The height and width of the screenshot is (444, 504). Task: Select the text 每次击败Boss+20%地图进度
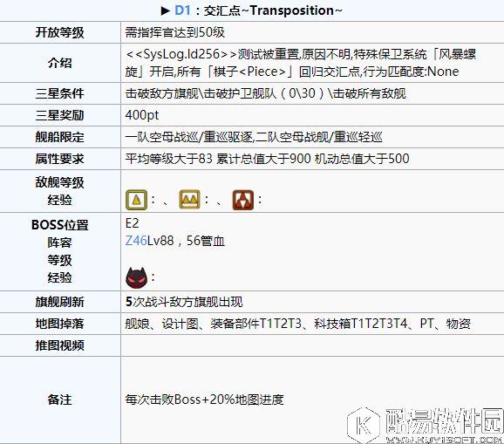pos(204,400)
